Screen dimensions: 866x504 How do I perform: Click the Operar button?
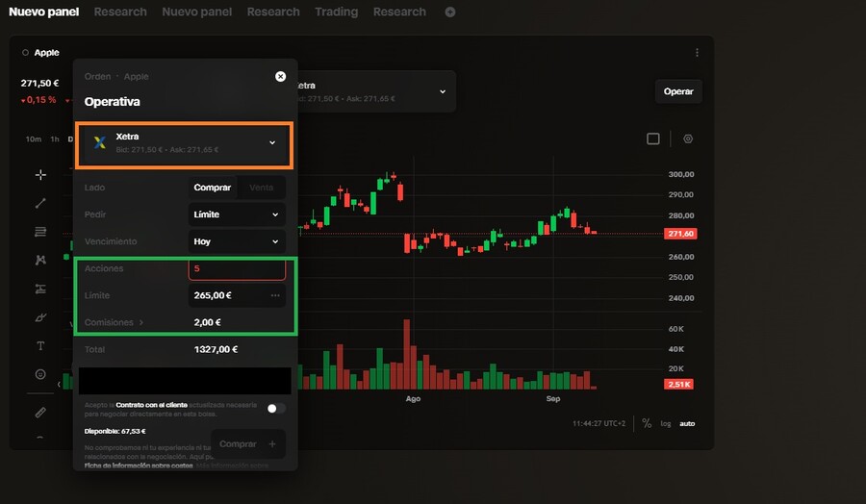click(678, 91)
